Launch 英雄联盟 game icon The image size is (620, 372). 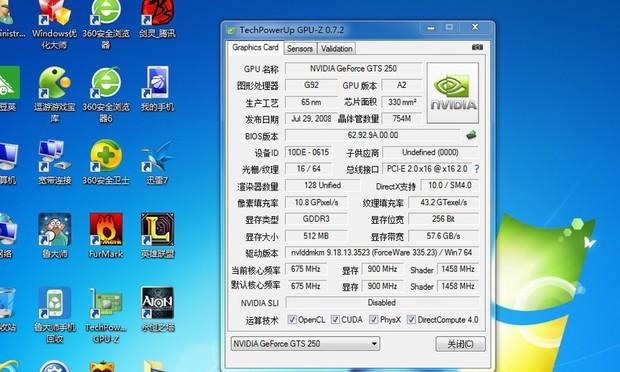coord(157,236)
